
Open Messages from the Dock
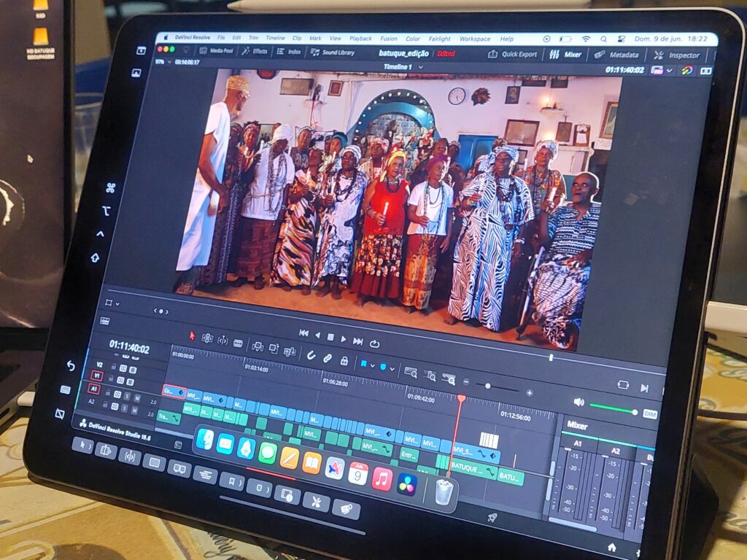[268, 452]
